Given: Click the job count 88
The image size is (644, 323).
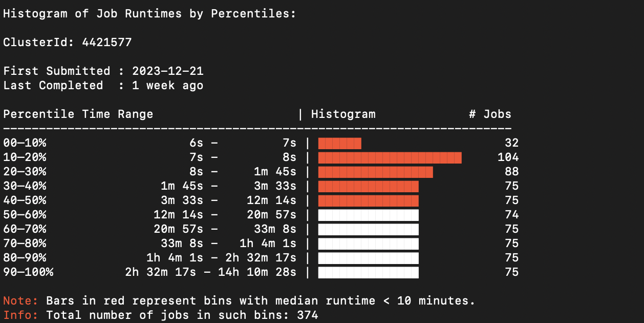Looking at the screenshot, I should tap(511, 172).
